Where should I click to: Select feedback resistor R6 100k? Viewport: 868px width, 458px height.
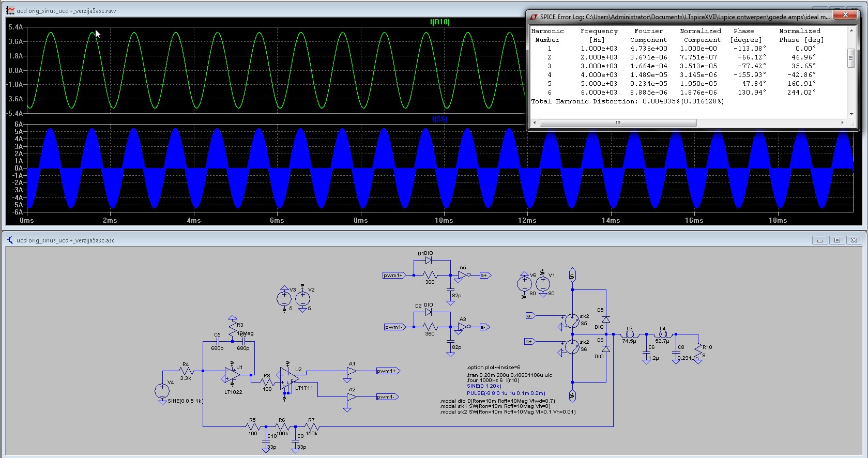point(282,426)
